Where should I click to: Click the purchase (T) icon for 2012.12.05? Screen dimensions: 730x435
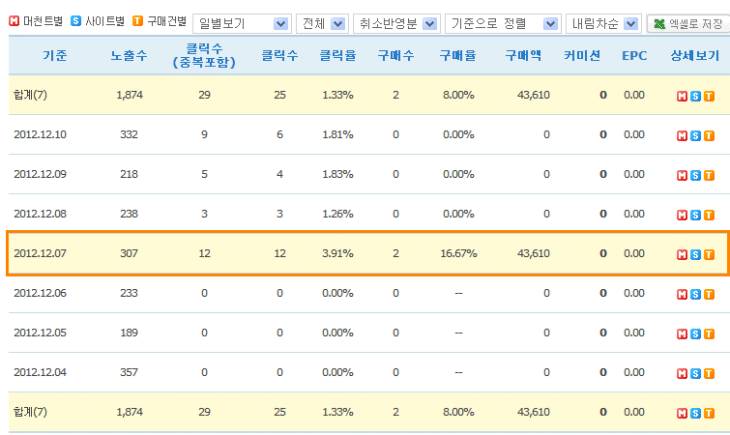[x=709, y=333]
